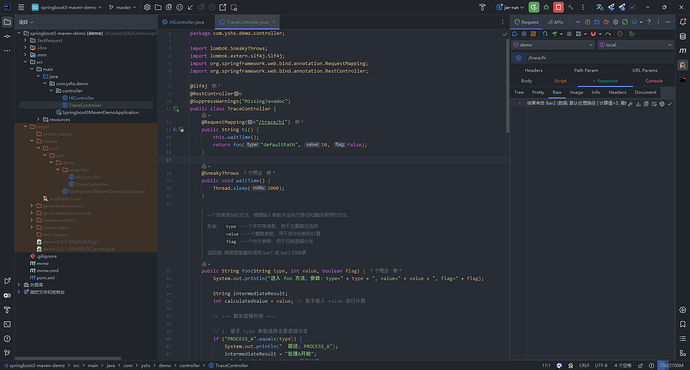Open the Database tool window
Screen dimensions: 690x370
click(x=683, y=36)
